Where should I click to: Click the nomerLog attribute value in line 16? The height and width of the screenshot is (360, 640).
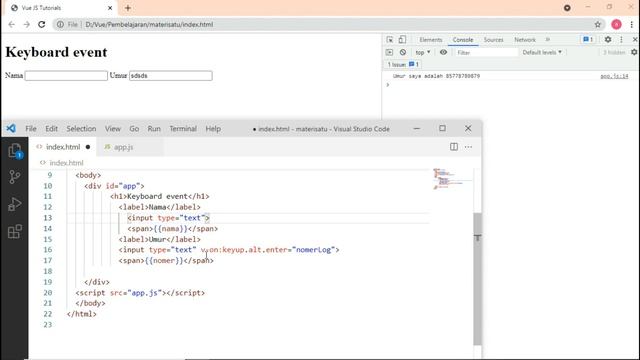pos(313,250)
